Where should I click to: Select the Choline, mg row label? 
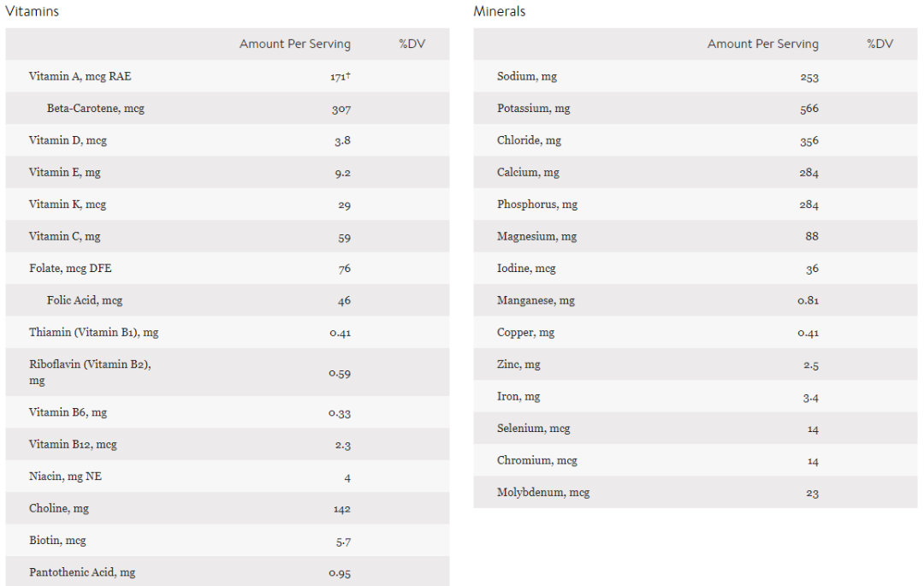click(60, 509)
